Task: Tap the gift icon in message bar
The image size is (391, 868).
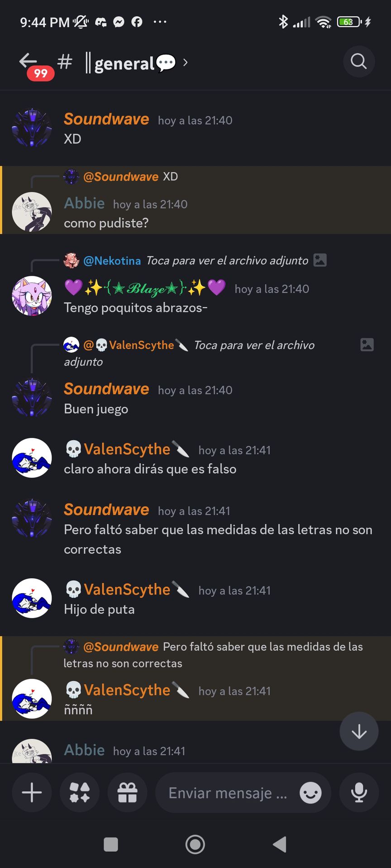Action: point(127,793)
